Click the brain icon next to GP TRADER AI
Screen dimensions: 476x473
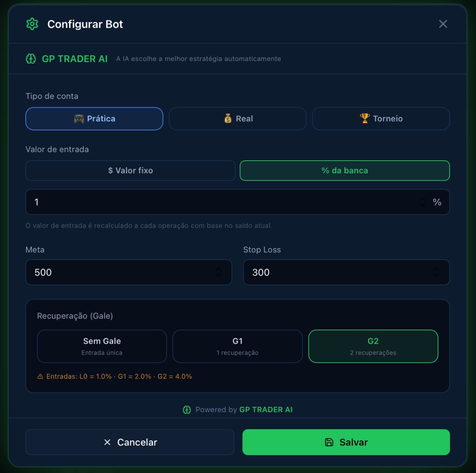pyautogui.click(x=31, y=58)
